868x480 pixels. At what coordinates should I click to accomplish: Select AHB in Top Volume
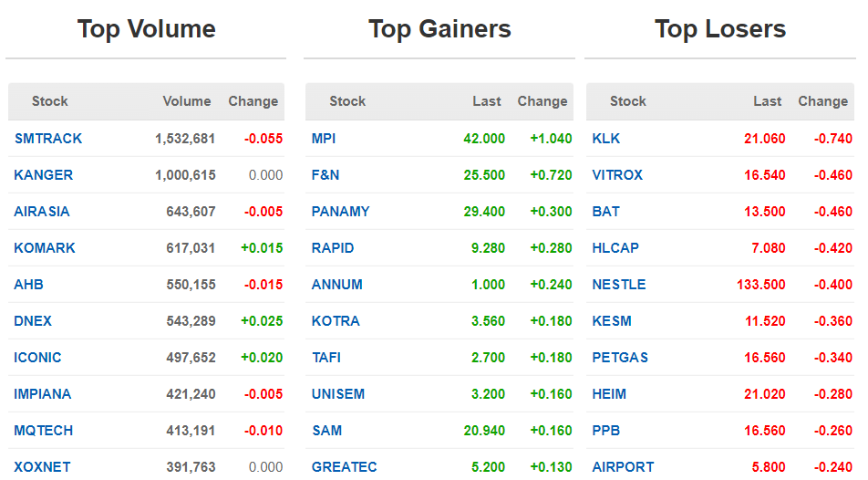pyautogui.click(x=28, y=285)
